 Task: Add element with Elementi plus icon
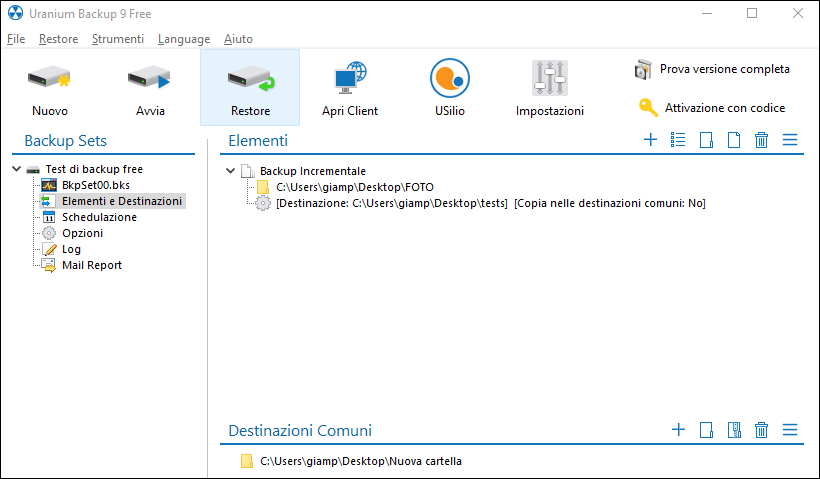click(650, 140)
